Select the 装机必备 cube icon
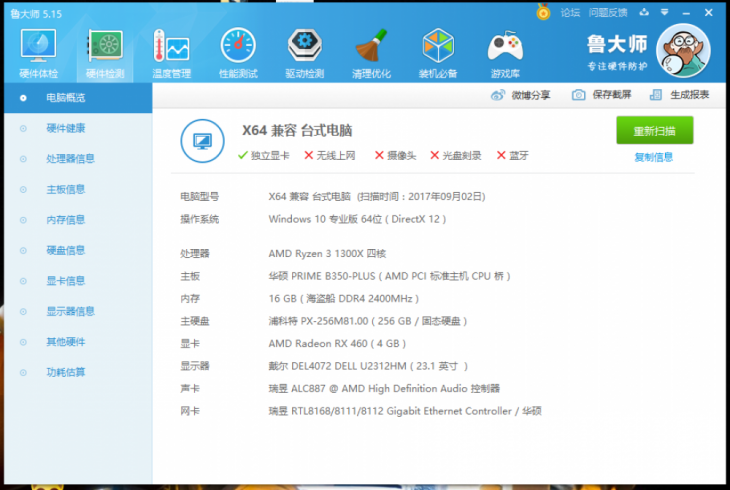Screen dimensions: 730x490 (438, 46)
